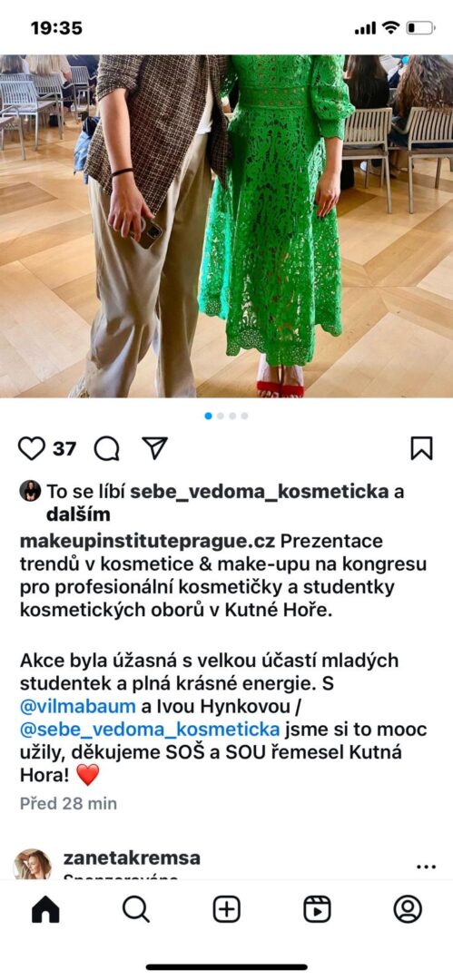The image size is (453, 980).
Task: Save post with the bookmark icon
Action: [x=422, y=448]
